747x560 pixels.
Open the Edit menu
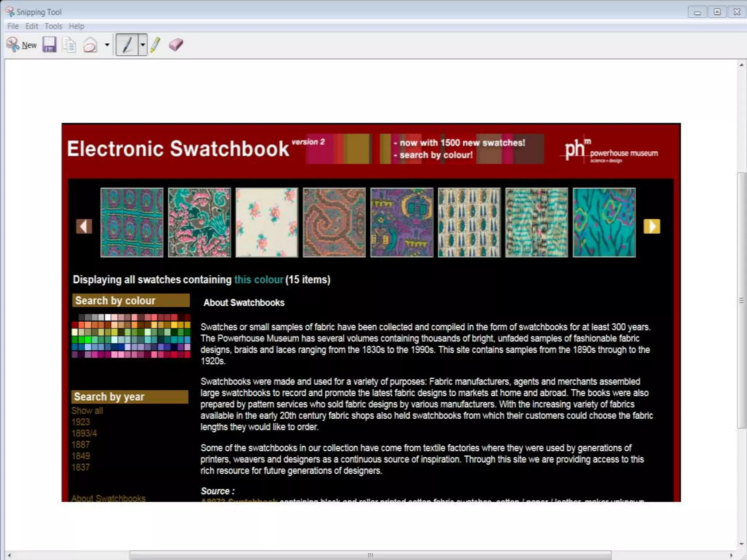click(32, 26)
